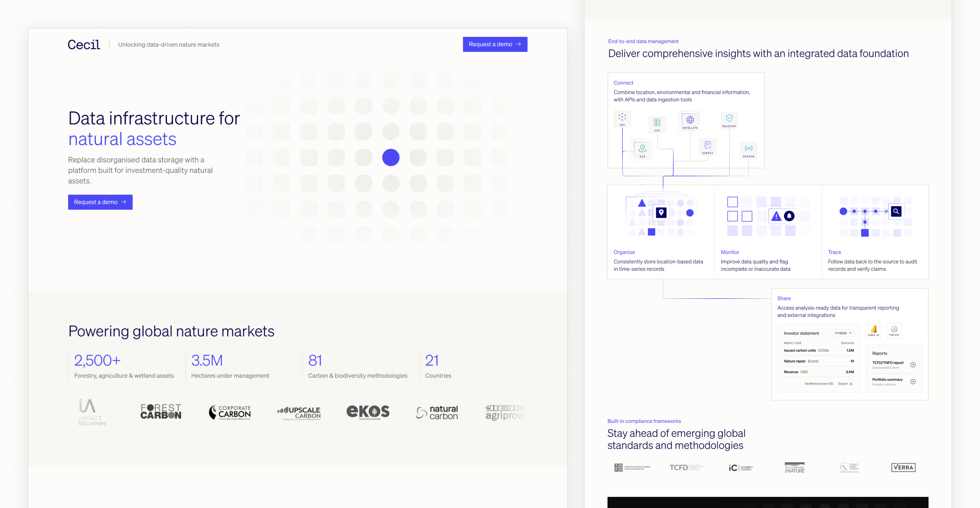Click the Forest Carbon partner logo

[161, 412]
